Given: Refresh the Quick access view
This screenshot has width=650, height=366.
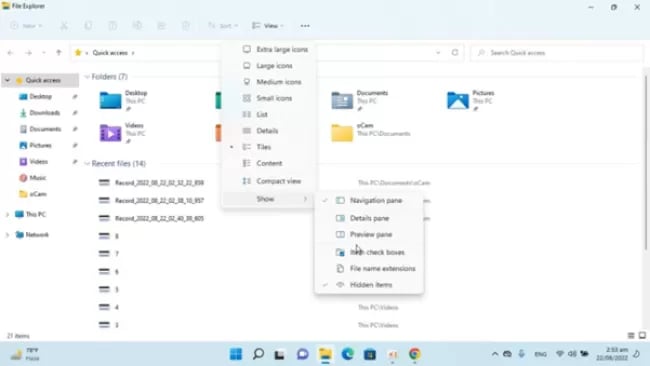Looking at the screenshot, I should pyautogui.click(x=455, y=53).
